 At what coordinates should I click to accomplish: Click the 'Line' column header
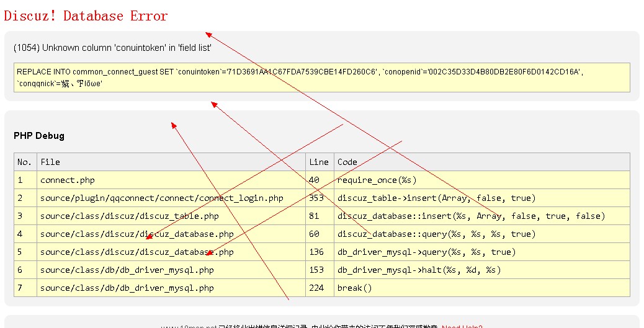(x=320, y=162)
